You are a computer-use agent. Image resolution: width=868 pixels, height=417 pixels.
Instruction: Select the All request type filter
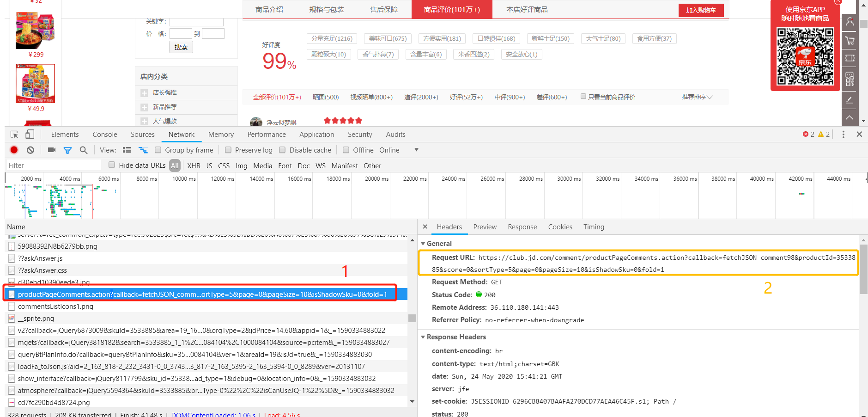[175, 166]
